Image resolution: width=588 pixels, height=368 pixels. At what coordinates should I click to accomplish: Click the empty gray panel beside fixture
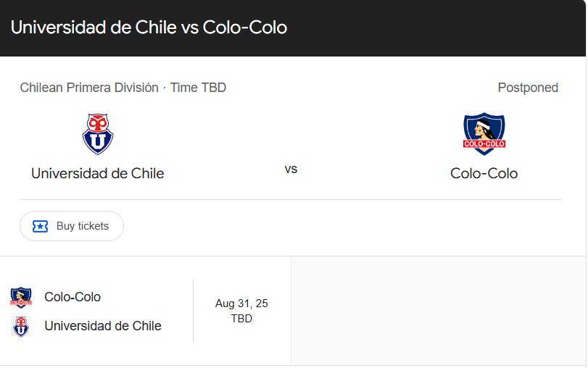tap(439, 311)
